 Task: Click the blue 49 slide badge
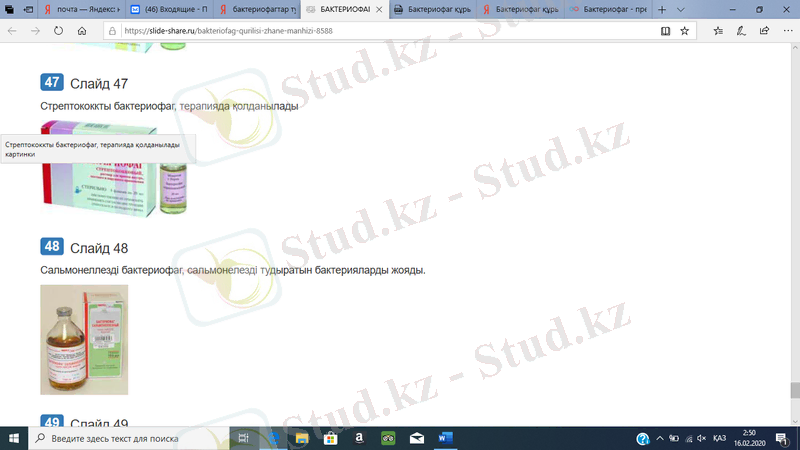pos(52,421)
